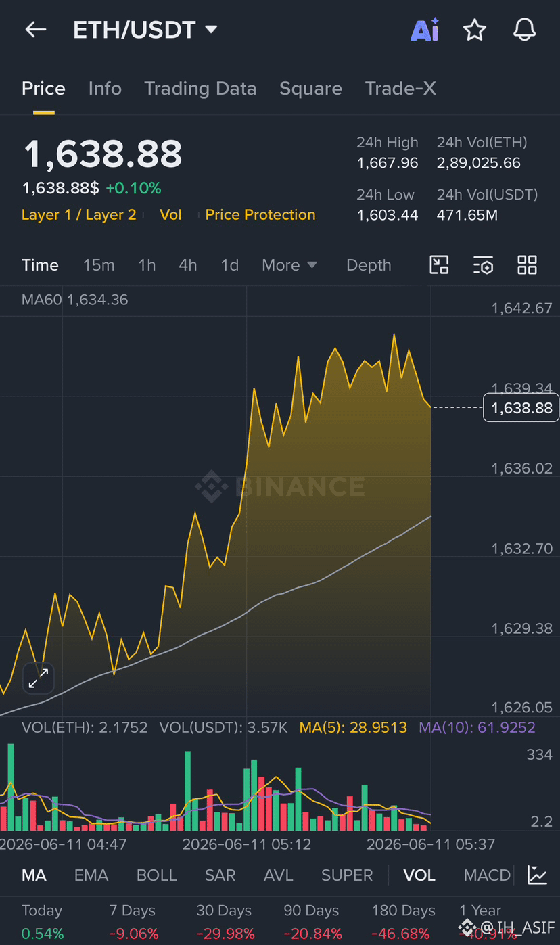Click the 1,642.67 price axis label
560x945 pixels.
pyautogui.click(x=521, y=308)
